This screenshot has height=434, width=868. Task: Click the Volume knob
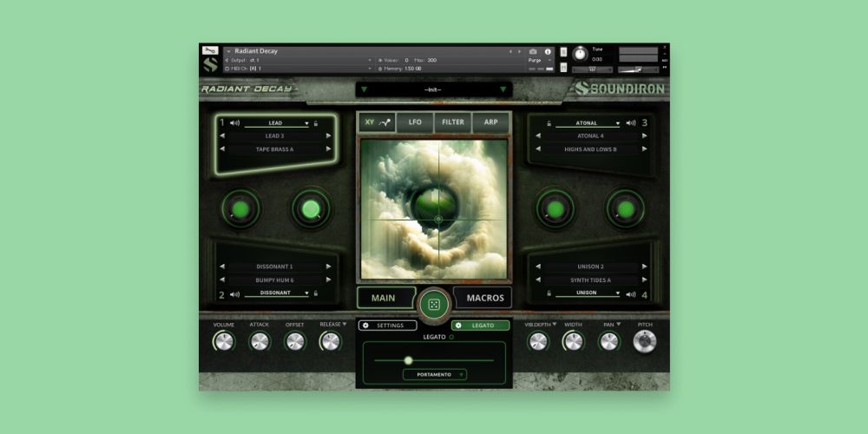[224, 341]
